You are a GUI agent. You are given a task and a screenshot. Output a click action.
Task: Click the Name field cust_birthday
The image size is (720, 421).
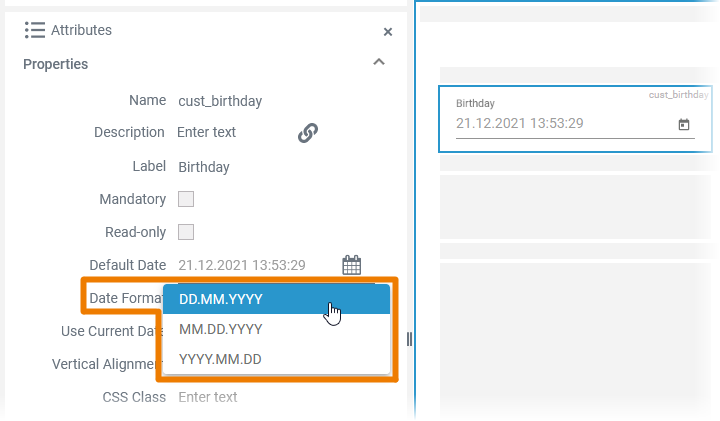coord(220,101)
